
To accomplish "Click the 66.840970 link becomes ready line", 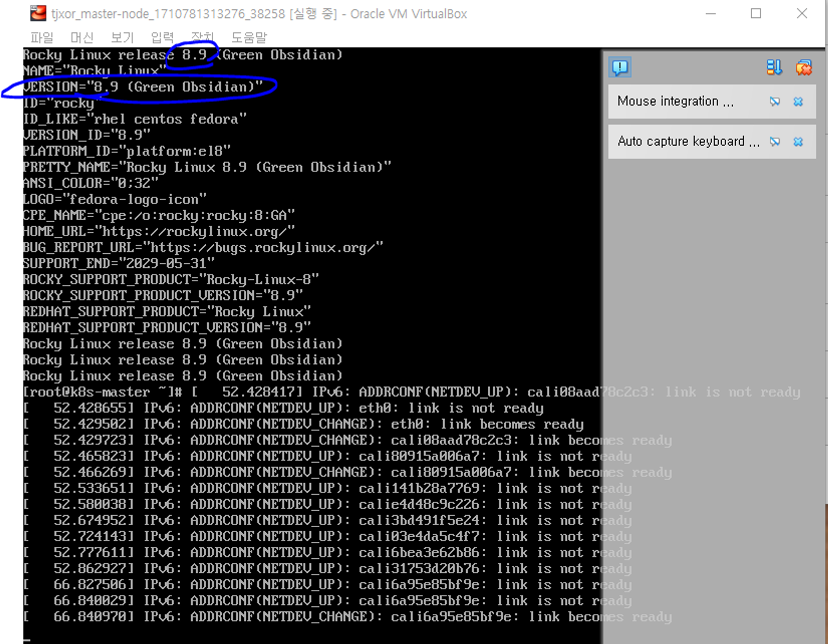I will click(347, 617).
